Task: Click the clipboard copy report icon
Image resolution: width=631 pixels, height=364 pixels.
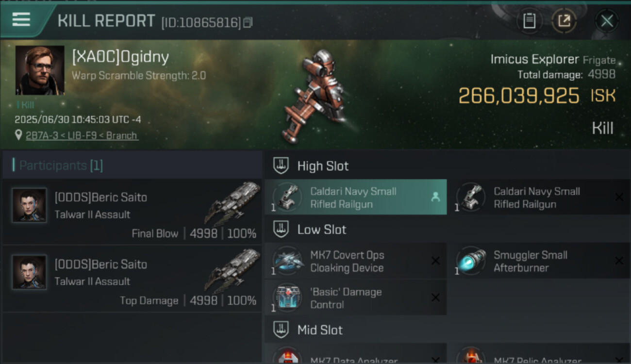Action: 529,21
